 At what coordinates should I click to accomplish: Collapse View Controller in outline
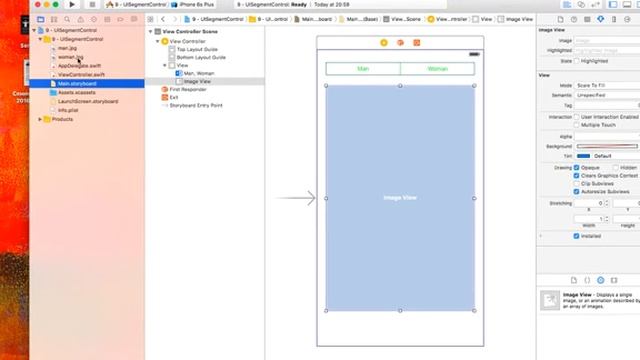158,41
